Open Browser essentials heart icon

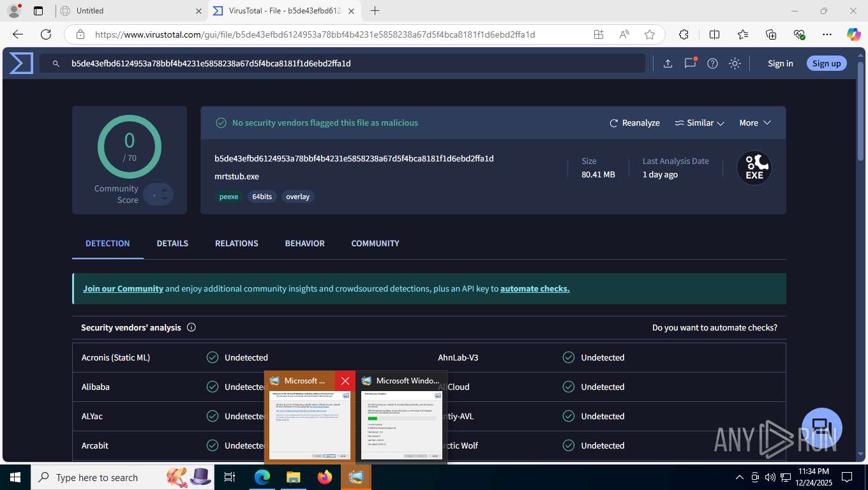click(x=799, y=34)
